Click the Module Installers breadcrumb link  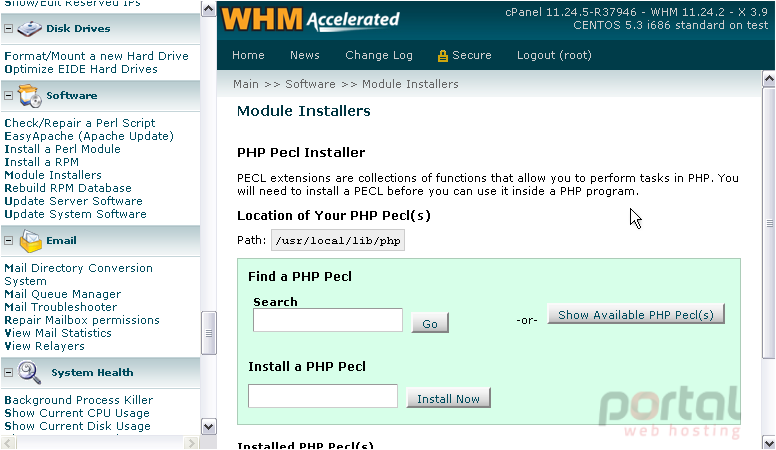coord(410,84)
